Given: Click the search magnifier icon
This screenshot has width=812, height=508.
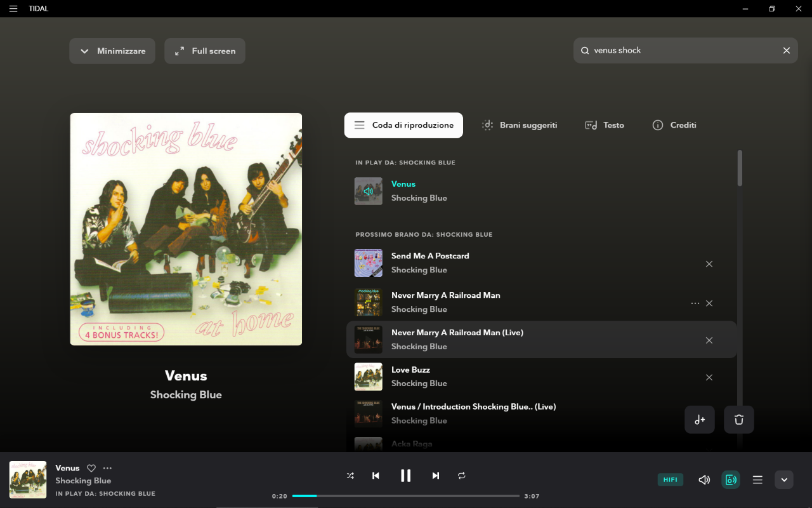Looking at the screenshot, I should 585,50.
